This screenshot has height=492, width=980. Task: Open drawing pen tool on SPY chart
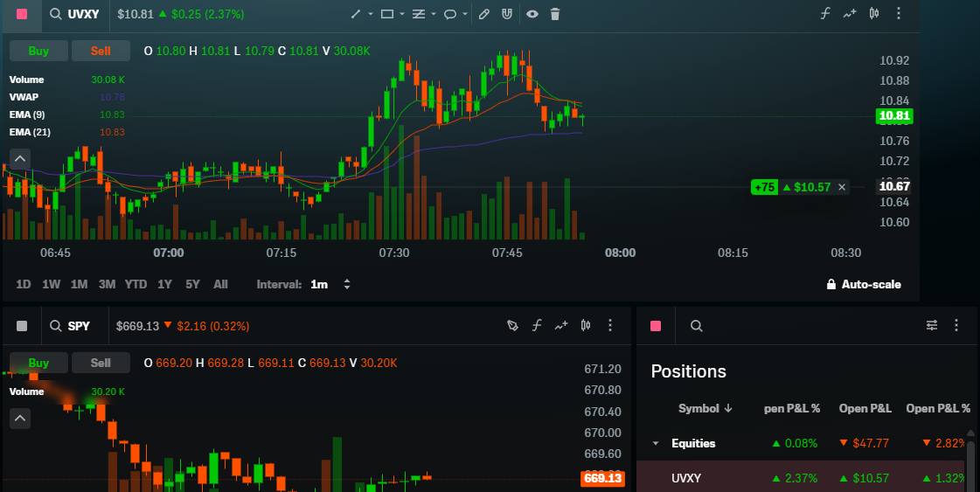click(x=512, y=325)
